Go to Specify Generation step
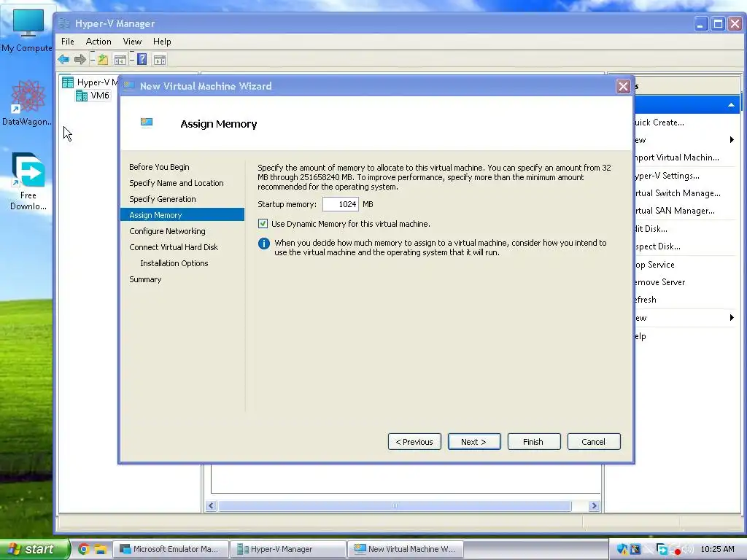This screenshot has width=747, height=560. click(163, 199)
